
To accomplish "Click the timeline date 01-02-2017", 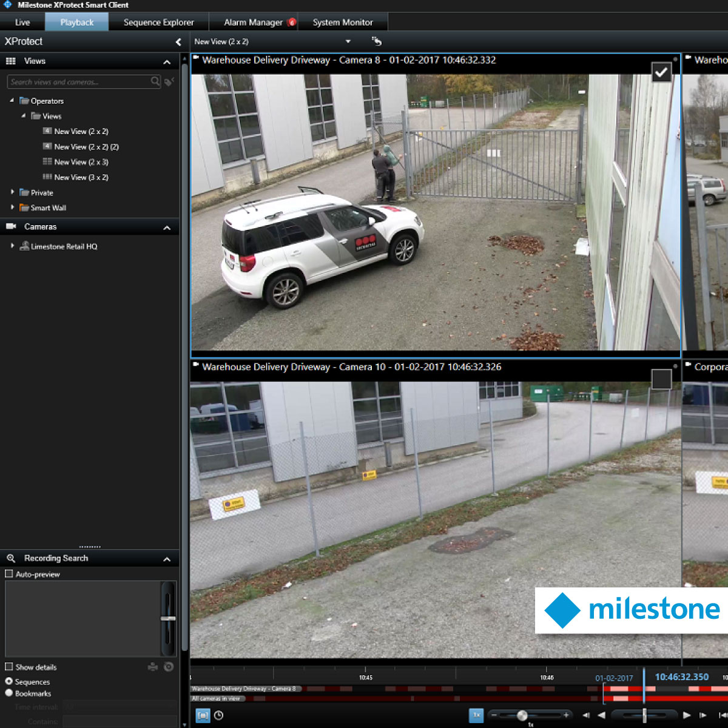I will point(614,678).
